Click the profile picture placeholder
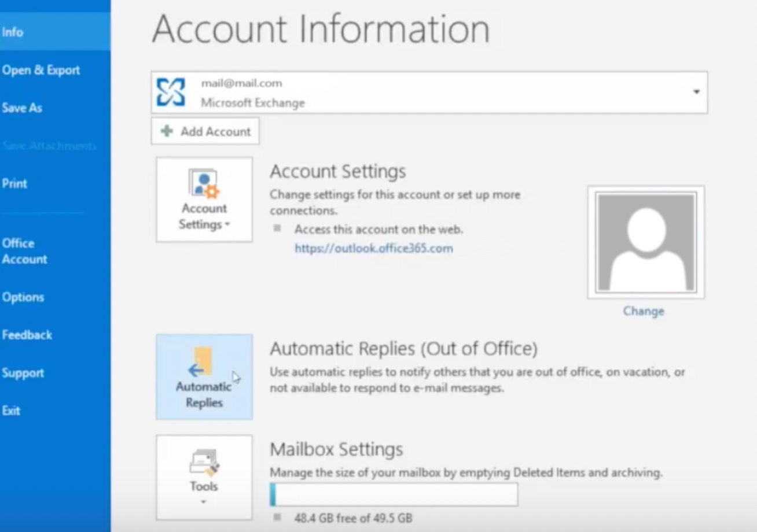Screen dimensions: 757x532 click(x=646, y=242)
